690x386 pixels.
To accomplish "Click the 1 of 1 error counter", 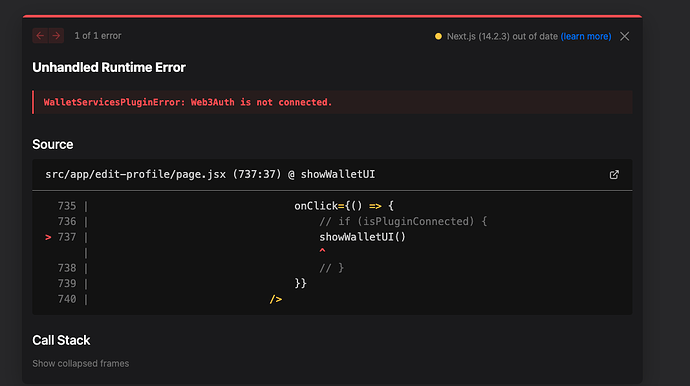I will click(x=98, y=36).
